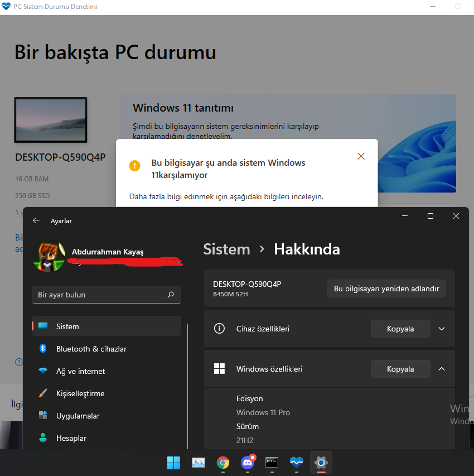The image size is (474, 476).
Task: Click the apps icon beside Uygulamalar
Action: tap(43, 415)
